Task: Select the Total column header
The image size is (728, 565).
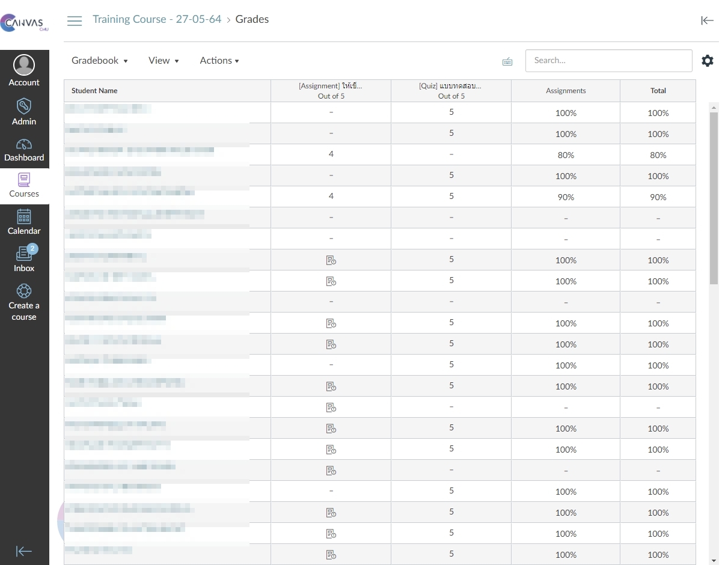Action: pyautogui.click(x=658, y=91)
